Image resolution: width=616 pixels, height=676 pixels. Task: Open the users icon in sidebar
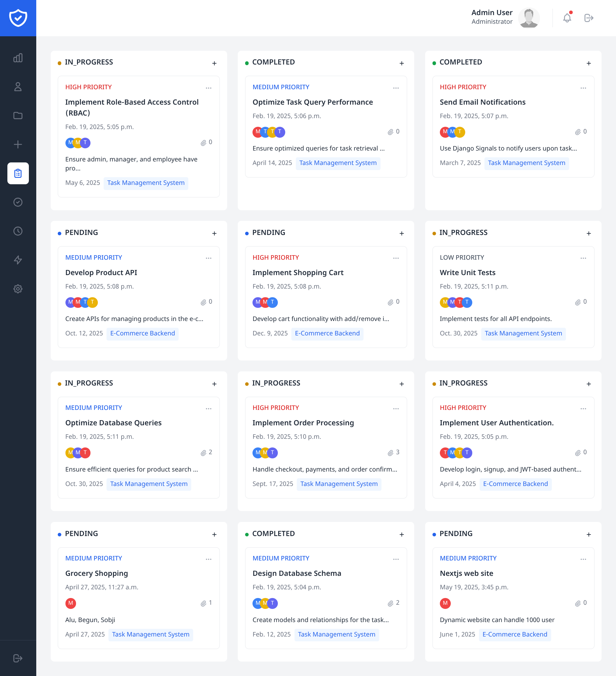point(18,87)
